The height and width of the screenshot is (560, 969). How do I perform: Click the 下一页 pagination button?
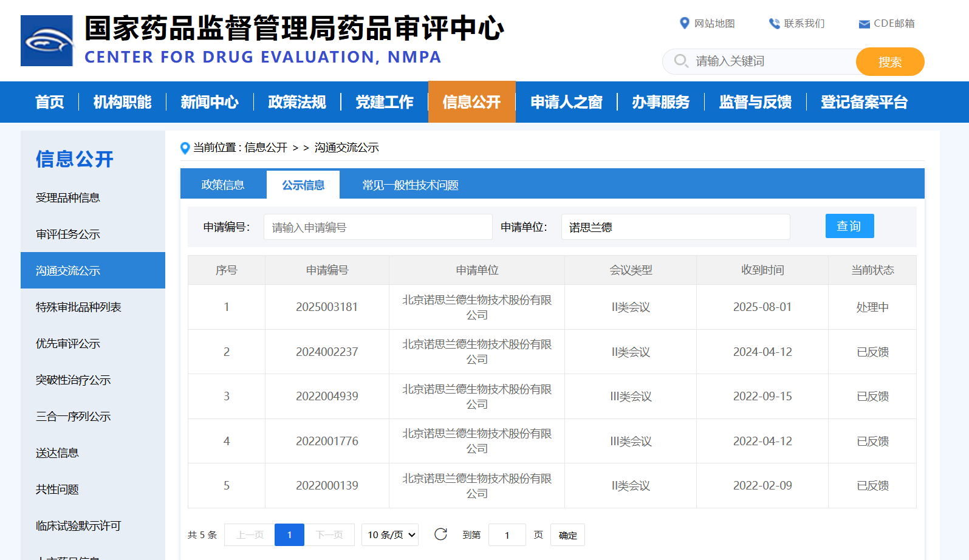click(329, 534)
